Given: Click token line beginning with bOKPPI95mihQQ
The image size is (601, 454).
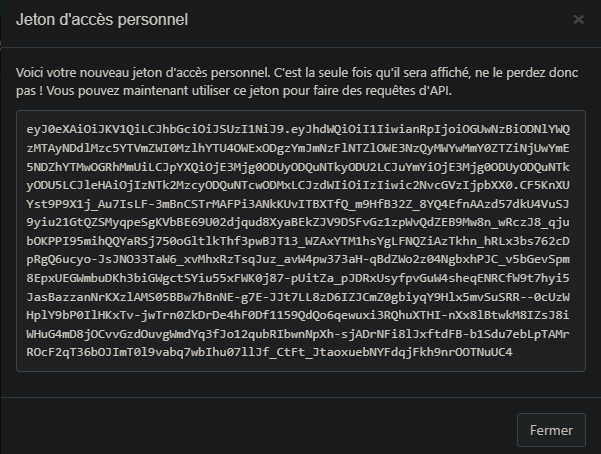Looking at the screenshot, I should coord(298,241).
